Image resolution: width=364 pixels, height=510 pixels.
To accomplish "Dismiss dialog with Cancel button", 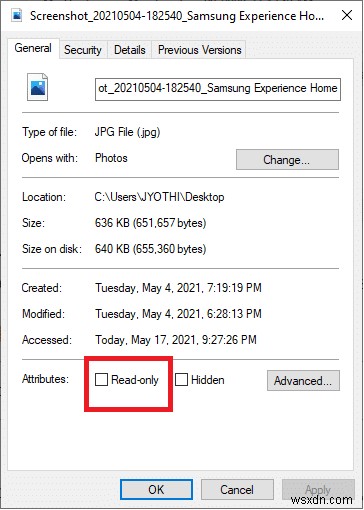I will point(237,490).
